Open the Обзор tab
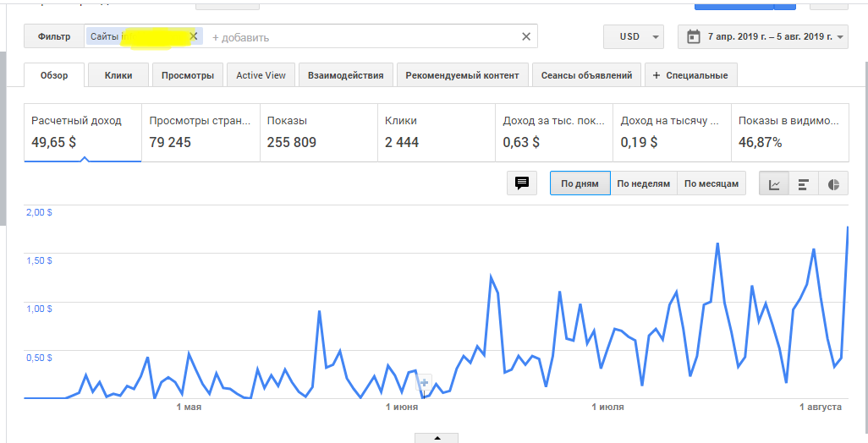868x443 pixels. pos(54,74)
